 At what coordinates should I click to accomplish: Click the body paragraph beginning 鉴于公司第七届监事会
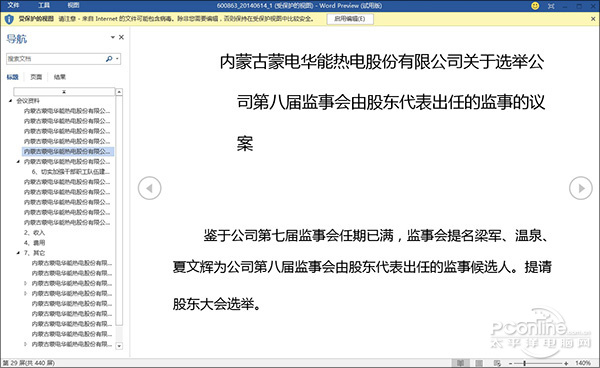(x=362, y=270)
